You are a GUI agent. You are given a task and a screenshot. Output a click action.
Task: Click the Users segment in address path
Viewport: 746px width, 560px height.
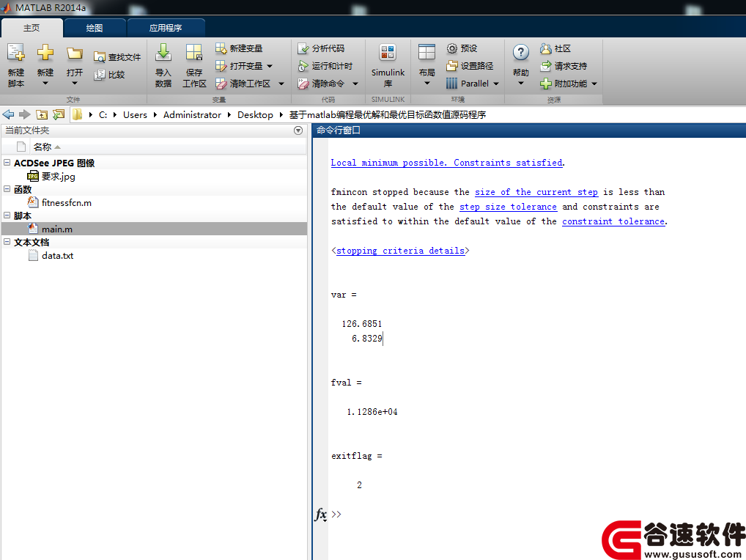(135, 114)
